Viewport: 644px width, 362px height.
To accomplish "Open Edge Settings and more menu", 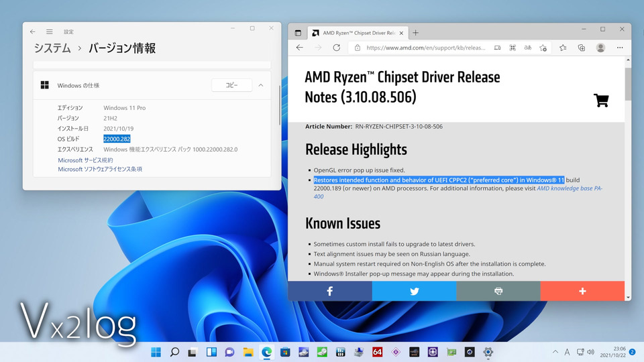I will coord(620,48).
